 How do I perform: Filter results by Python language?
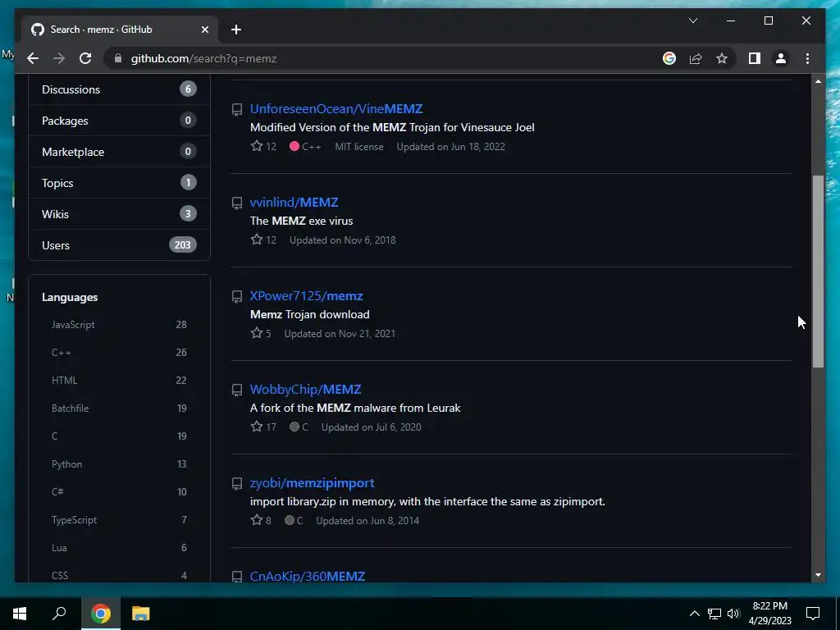pos(119,464)
